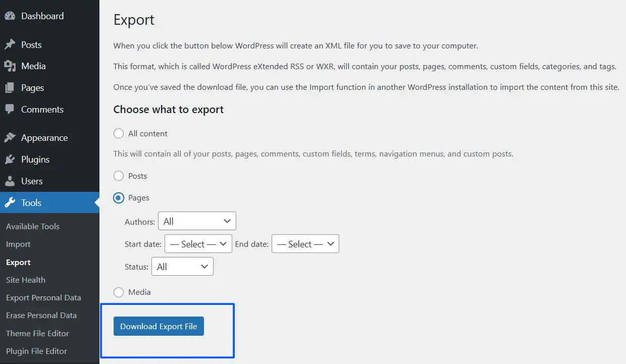Click the 'End date:' label
Image resolution: width=626 pixels, height=364 pixels.
pyautogui.click(x=252, y=244)
